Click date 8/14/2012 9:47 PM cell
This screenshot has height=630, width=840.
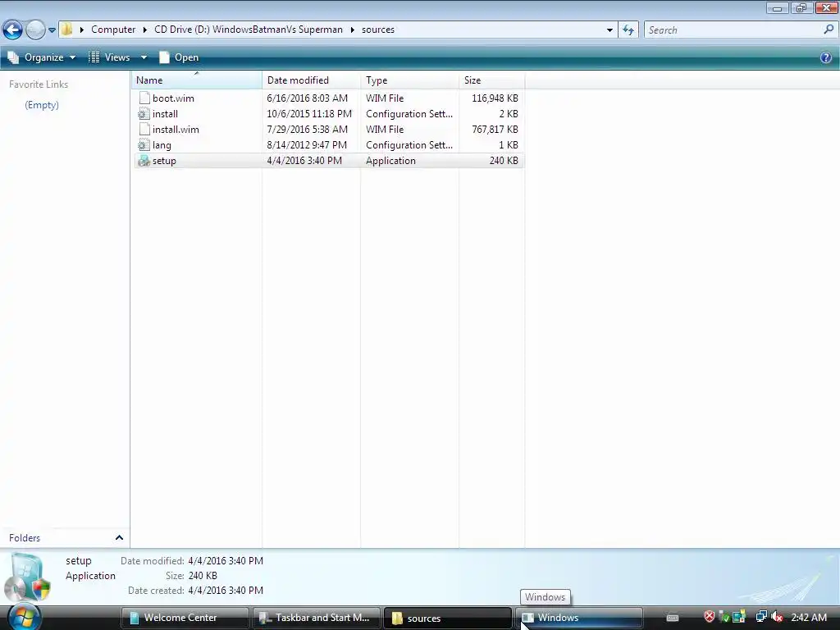pos(307,144)
